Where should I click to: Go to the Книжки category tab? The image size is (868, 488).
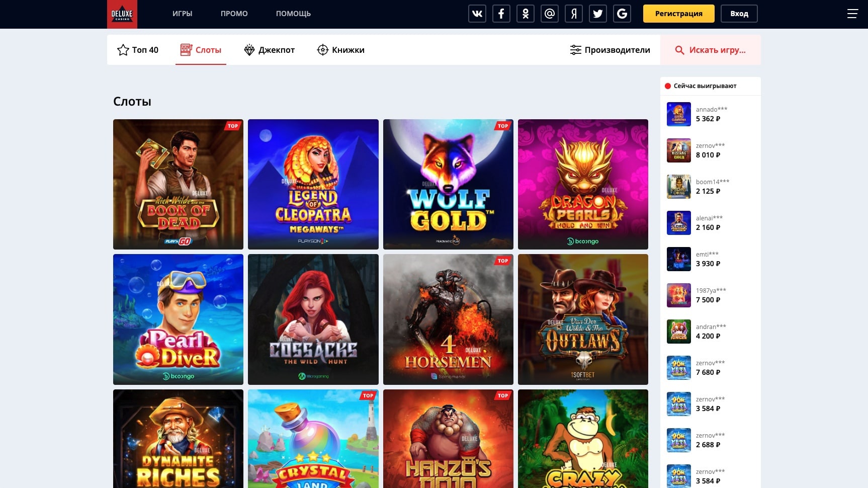tap(340, 50)
